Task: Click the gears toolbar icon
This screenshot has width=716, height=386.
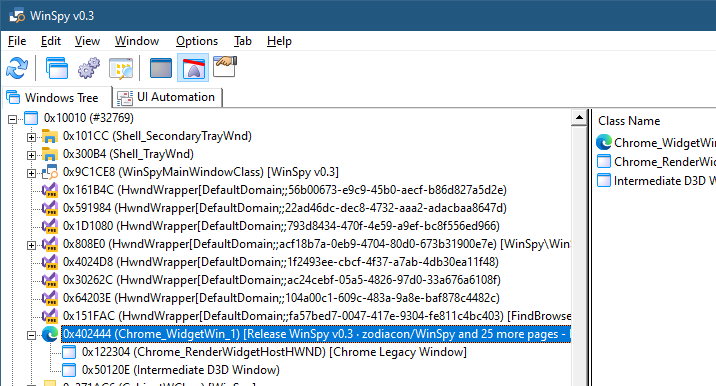Action: [89, 68]
